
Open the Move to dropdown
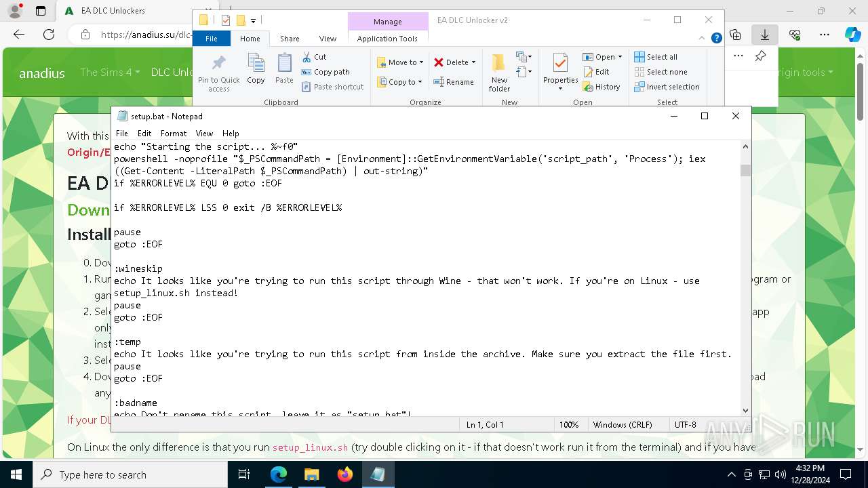pos(400,62)
